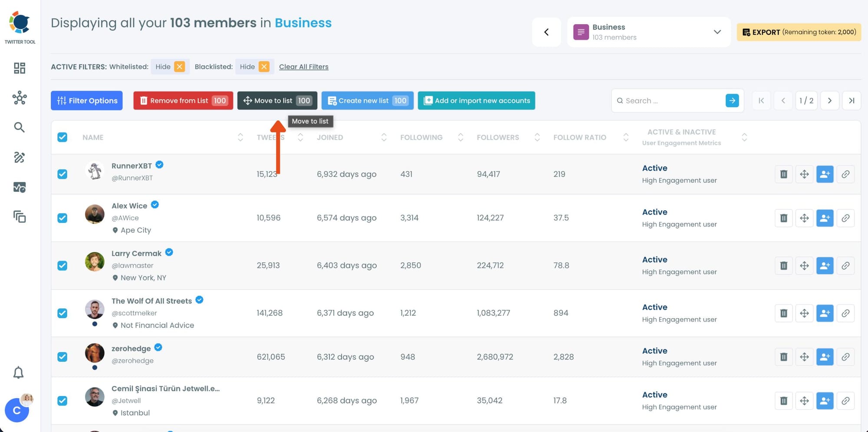Screen dimensions: 868x432
Task: Open the analytics chart icon in sidebar
Action: [x=20, y=187]
